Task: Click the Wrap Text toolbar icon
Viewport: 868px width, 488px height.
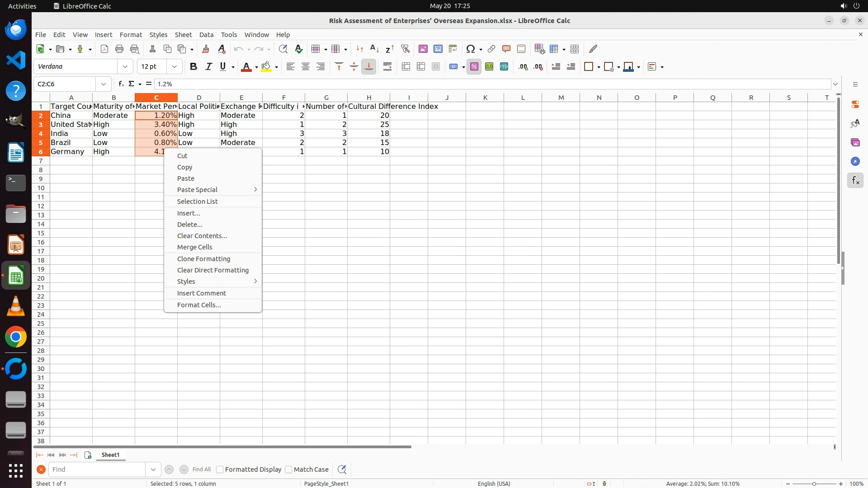Action: (x=387, y=67)
